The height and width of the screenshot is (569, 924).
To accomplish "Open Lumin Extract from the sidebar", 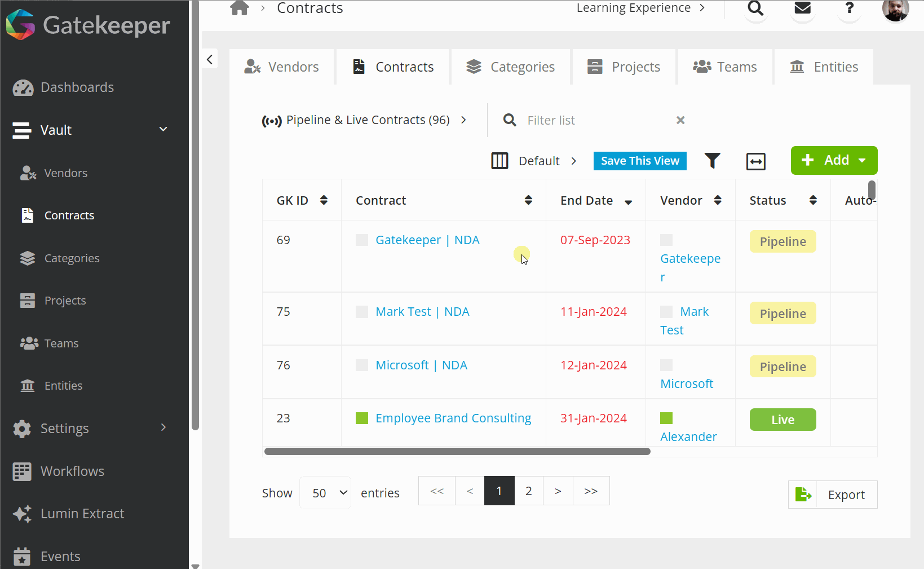I will [x=68, y=514].
